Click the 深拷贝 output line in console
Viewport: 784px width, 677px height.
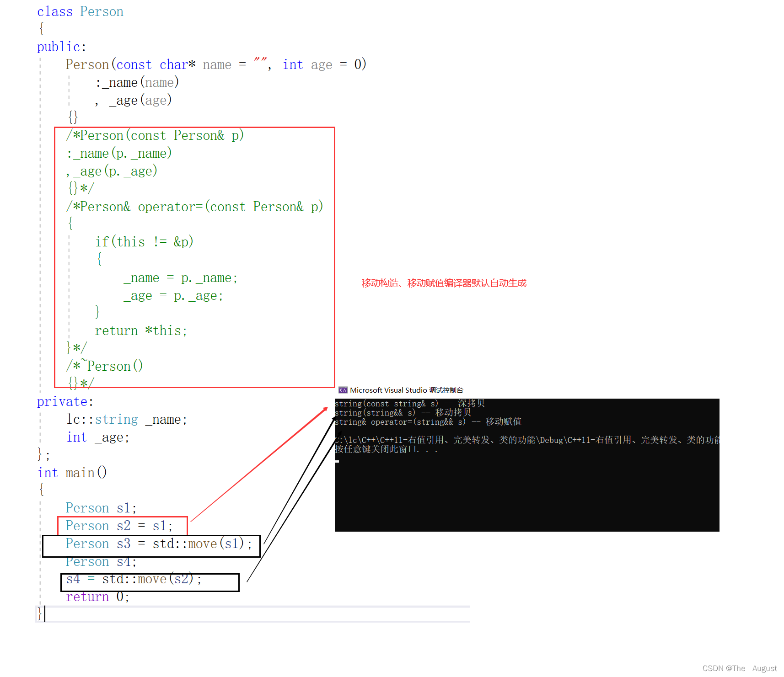point(409,403)
